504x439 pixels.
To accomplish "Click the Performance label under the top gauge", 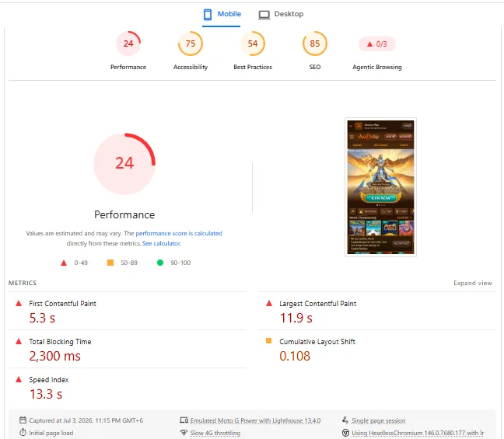I will (x=128, y=67).
